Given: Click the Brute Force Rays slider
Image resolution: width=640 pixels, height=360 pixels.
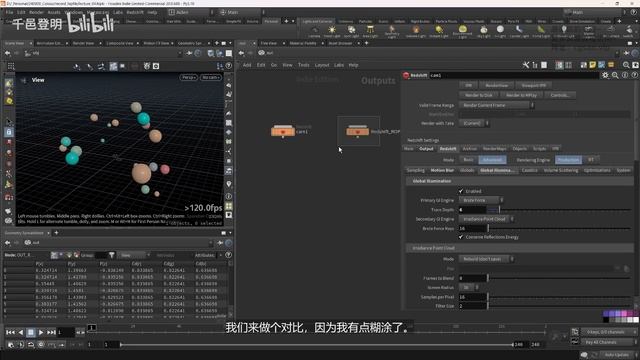Looking at the screenshot, I should (559, 229).
